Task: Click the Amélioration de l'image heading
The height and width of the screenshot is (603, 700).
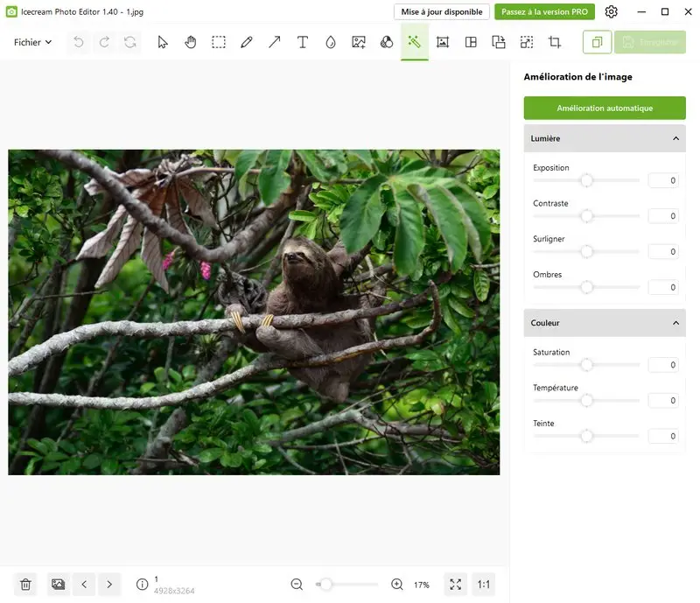Action: (x=577, y=77)
